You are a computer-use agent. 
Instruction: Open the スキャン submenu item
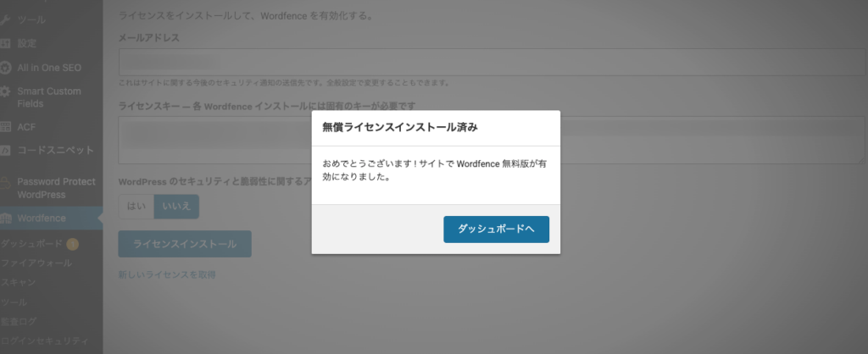(19, 283)
